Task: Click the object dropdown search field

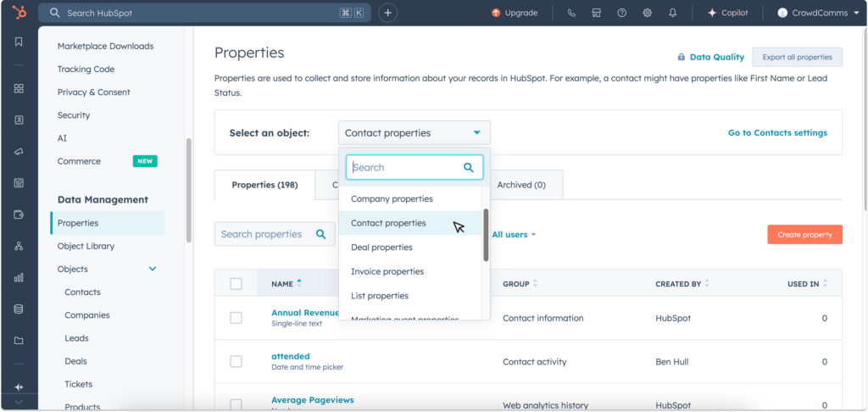Action: 405,168
